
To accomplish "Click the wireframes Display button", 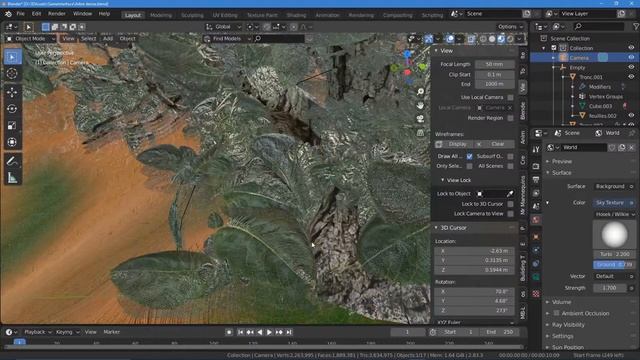I will pyautogui.click(x=454, y=144).
